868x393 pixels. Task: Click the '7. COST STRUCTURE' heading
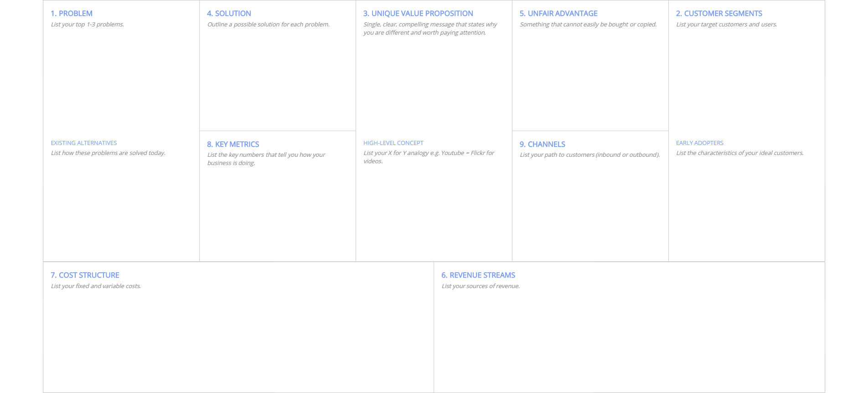(85, 275)
